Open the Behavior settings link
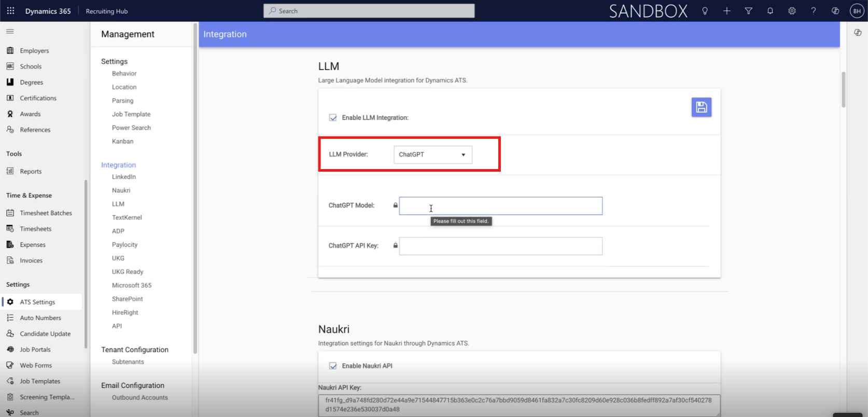The height and width of the screenshot is (417, 868). (x=124, y=74)
